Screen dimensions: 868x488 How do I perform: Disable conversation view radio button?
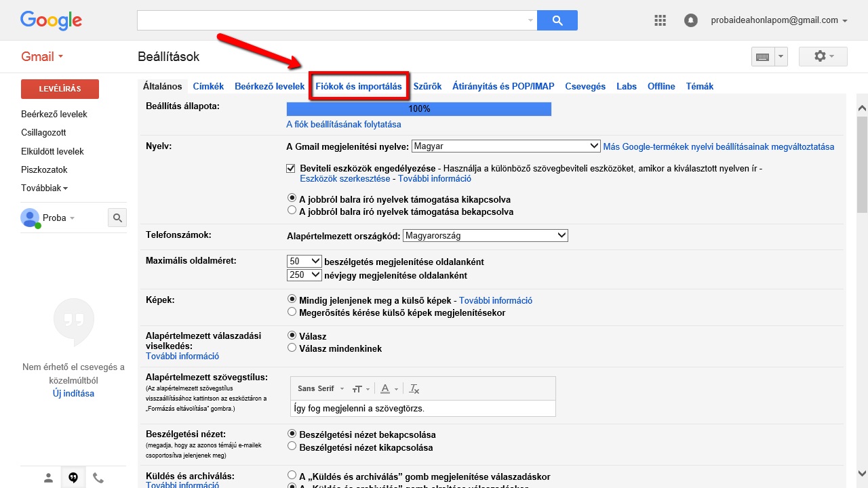292,446
